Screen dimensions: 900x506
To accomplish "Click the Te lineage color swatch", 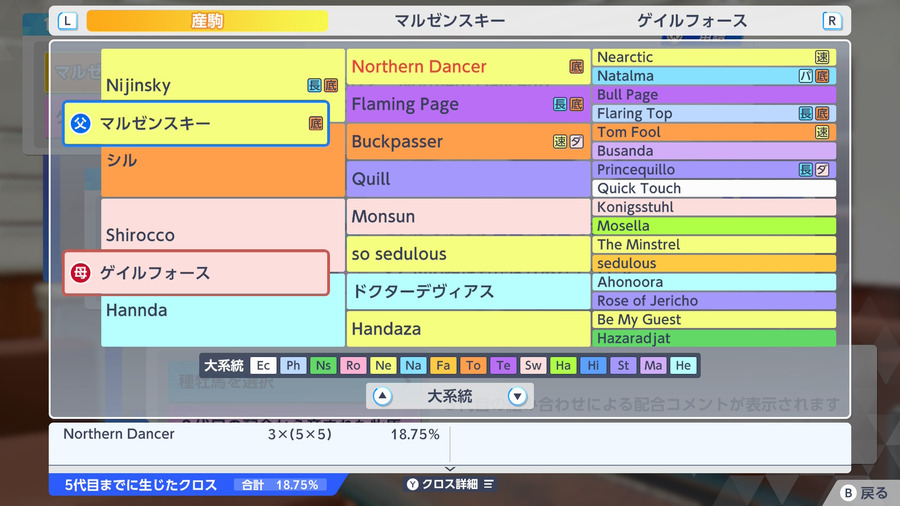I will (x=503, y=365).
